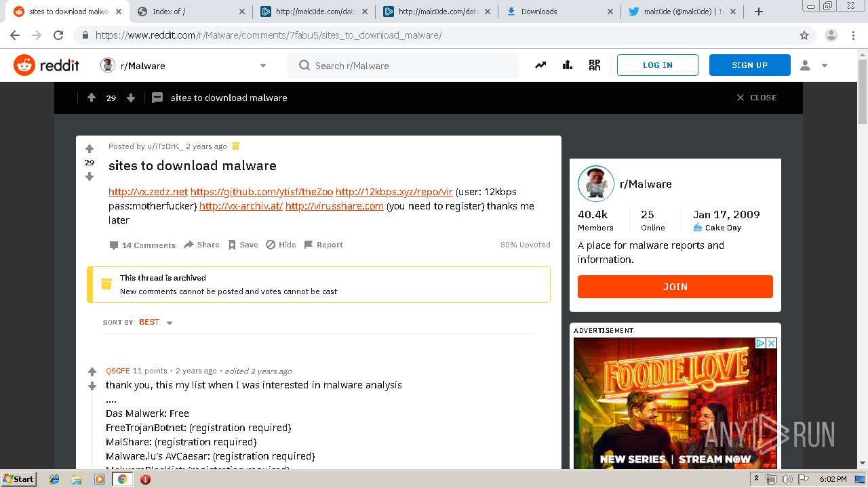Open commenter QSCFE profile
The image size is (868, 488).
coord(118,371)
